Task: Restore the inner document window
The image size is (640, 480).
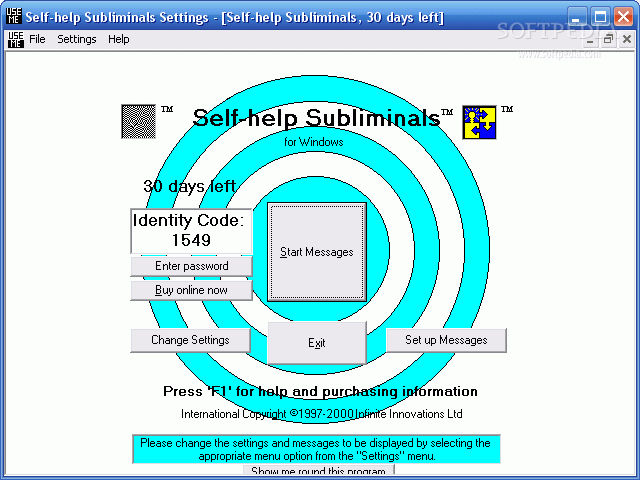Action: [608, 40]
